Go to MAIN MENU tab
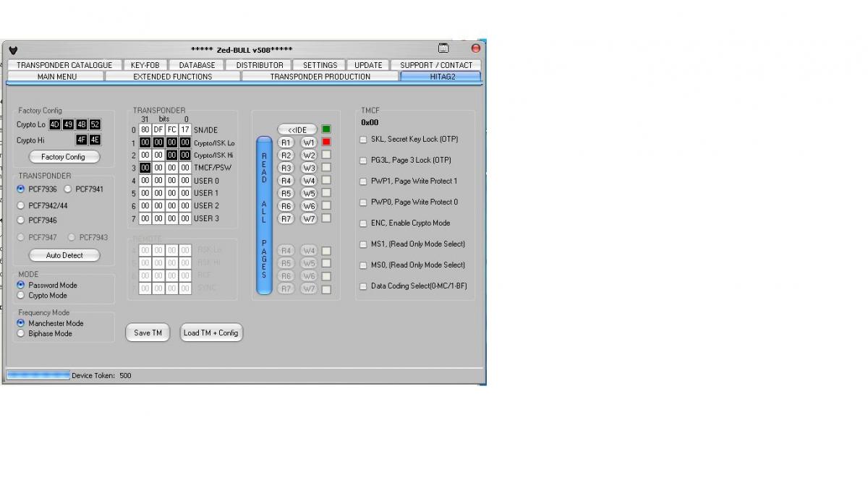Image resolution: width=868 pixels, height=488 pixels. 57,76
